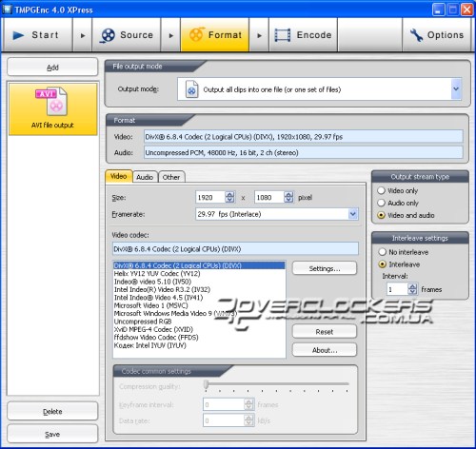Click the Start play arrow icon

[18, 35]
